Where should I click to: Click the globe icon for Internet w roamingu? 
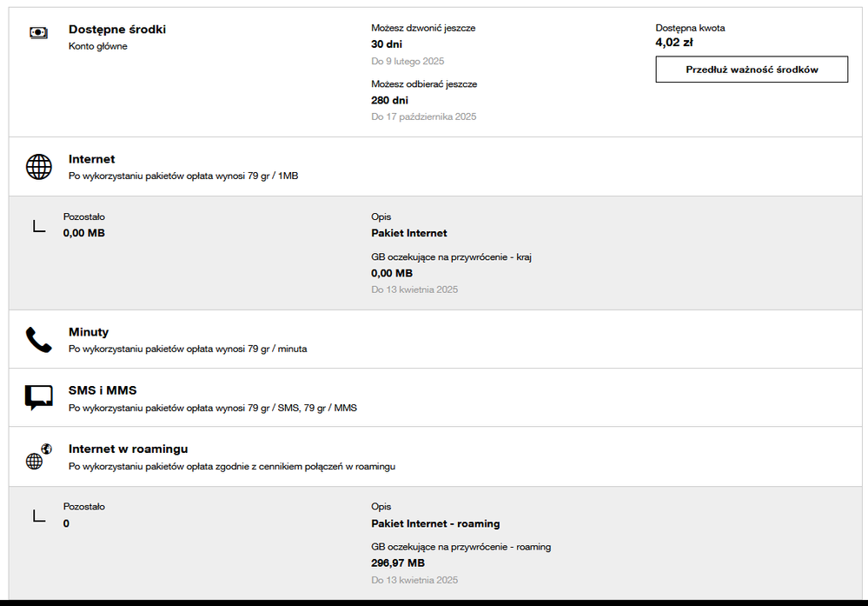tap(36, 458)
